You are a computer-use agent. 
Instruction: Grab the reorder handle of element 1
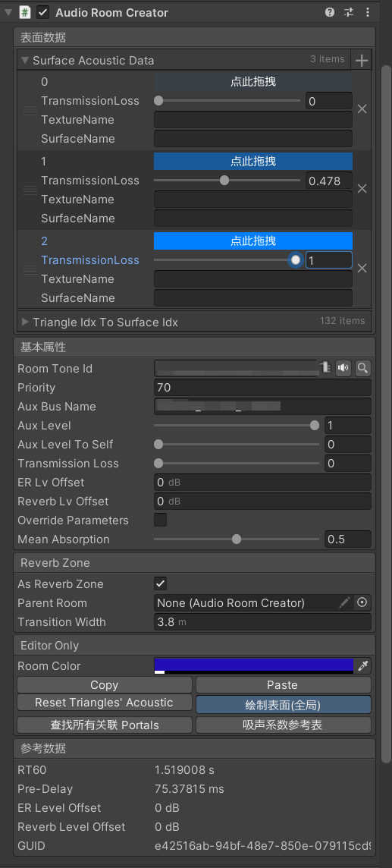30,190
